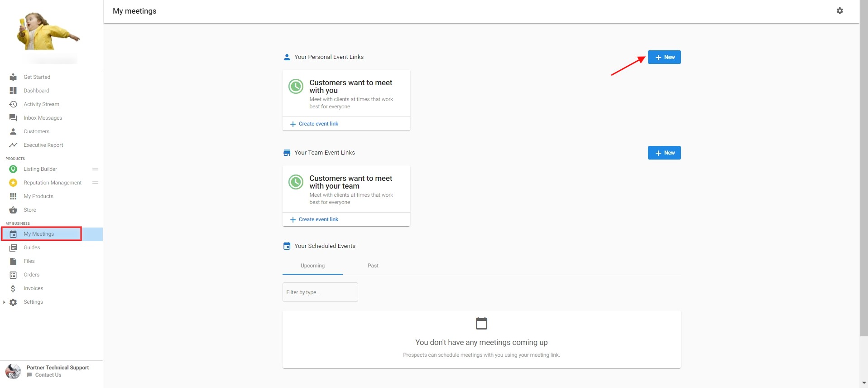Screen dimensions: 868x388
Task: Click the Your Team Event Links store icon
Action: click(x=287, y=153)
